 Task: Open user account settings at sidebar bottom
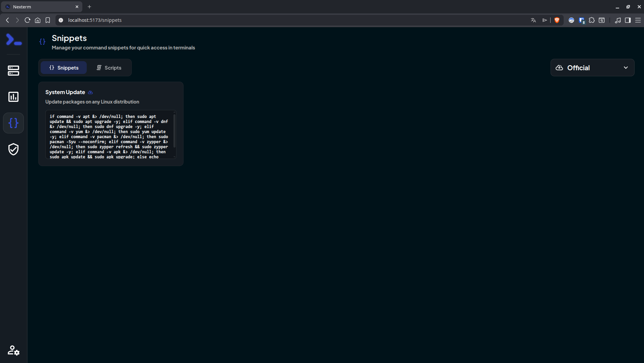pyautogui.click(x=13, y=351)
